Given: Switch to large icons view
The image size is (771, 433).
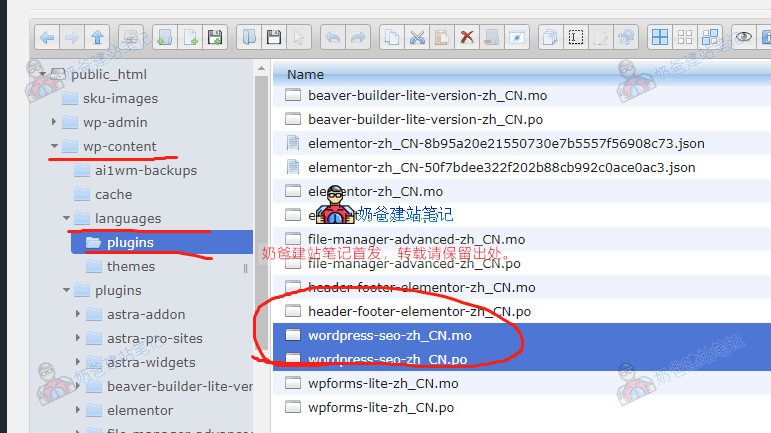Looking at the screenshot, I should pos(660,38).
